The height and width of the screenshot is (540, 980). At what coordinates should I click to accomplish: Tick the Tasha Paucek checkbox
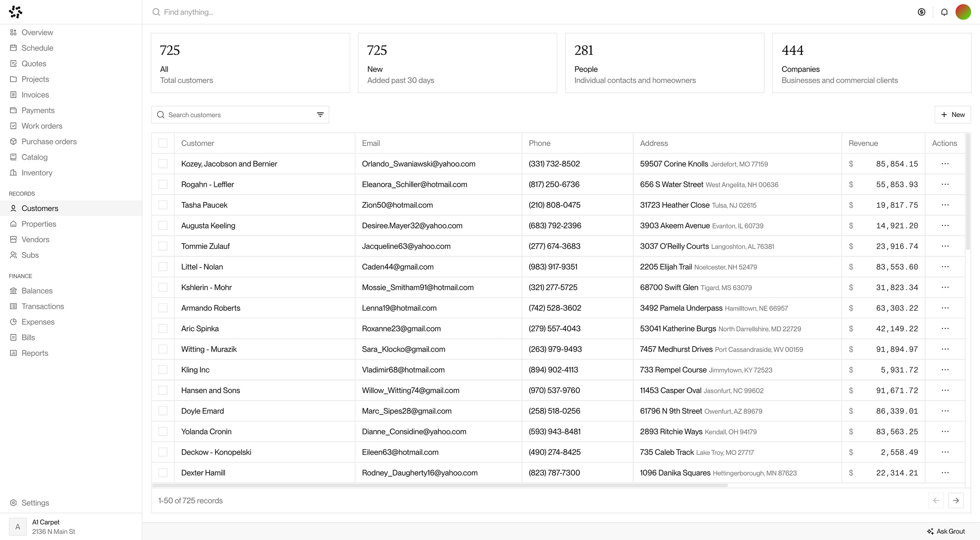163,205
